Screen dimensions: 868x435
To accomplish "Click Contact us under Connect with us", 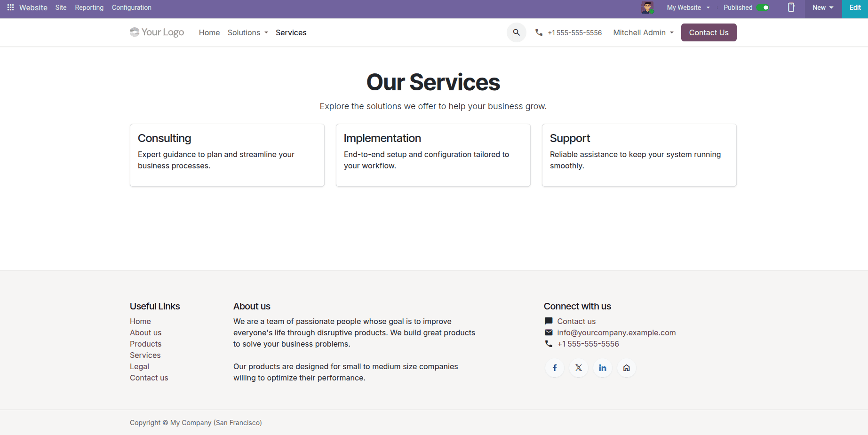I will [x=576, y=321].
